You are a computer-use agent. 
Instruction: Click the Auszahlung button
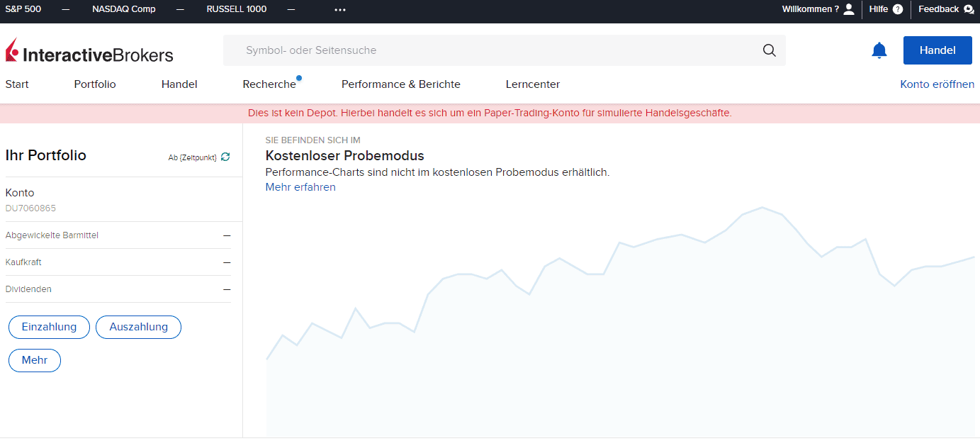point(138,327)
